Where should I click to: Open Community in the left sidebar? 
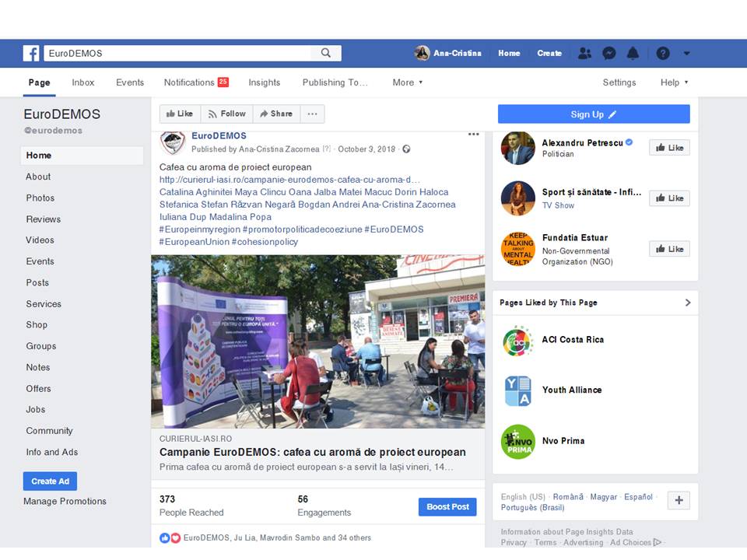point(50,431)
